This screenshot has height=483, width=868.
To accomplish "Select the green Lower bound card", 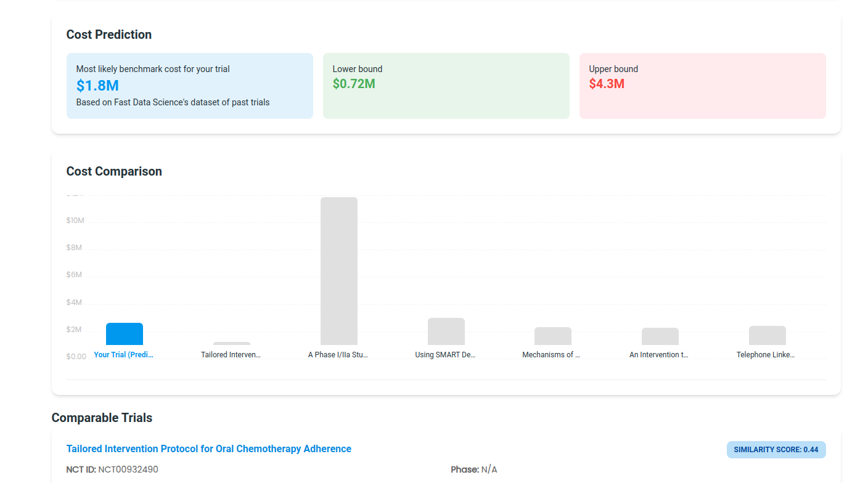I will pyautogui.click(x=446, y=86).
